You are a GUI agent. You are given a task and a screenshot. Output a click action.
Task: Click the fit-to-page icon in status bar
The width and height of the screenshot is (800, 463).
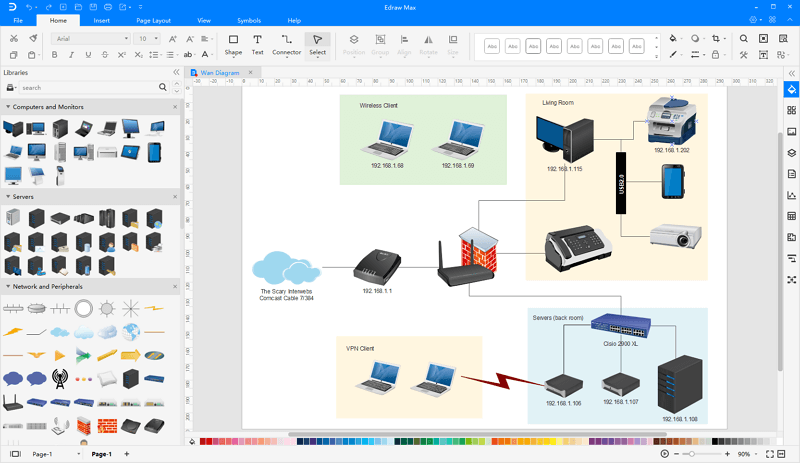pos(781,454)
